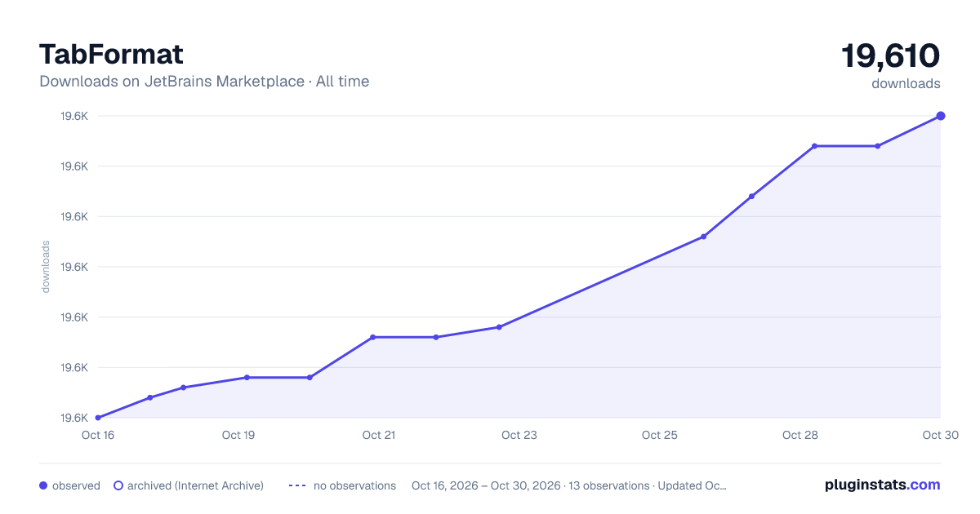Viewport: 980px width, 514px height.
Task: Click the Oct 21 axis label
Action: [x=379, y=435]
